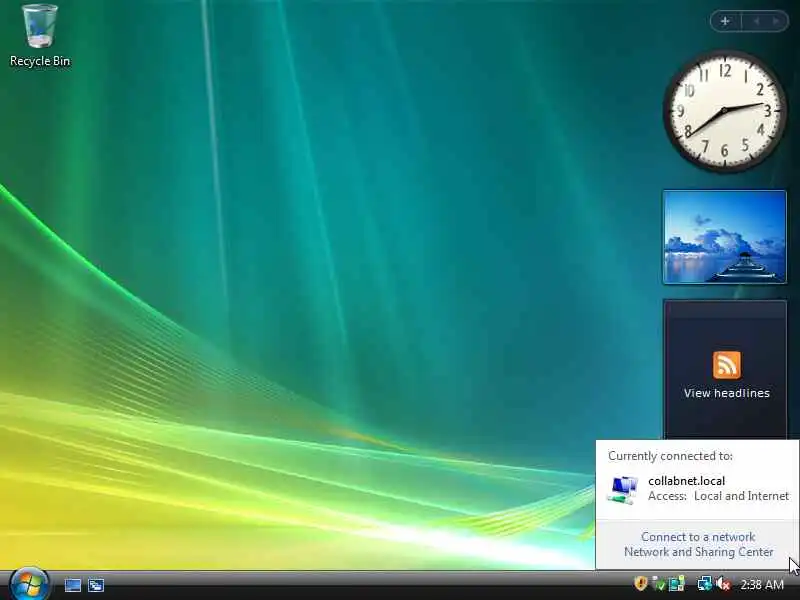Click the muted volume speaker tray icon
This screenshot has height=600, width=800.
pos(723,584)
